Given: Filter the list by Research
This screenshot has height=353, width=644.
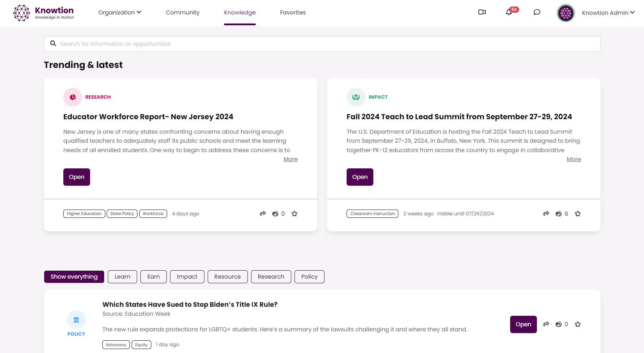Looking at the screenshot, I should [271, 277].
